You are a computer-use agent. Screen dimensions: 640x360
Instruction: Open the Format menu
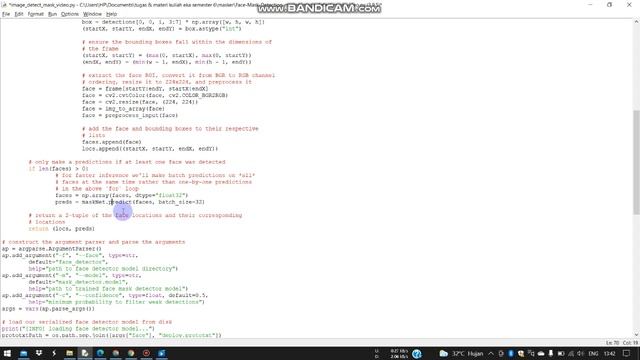pyautogui.click(x=36, y=14)
